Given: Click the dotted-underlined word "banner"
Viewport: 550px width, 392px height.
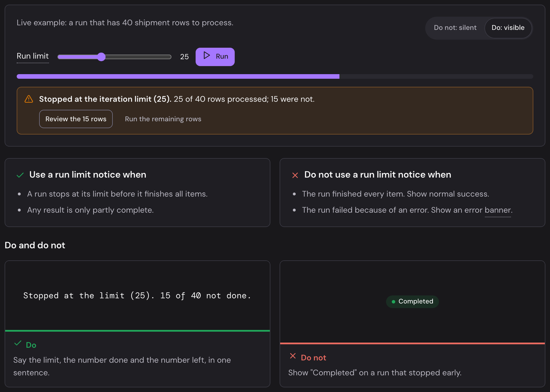Looking at the screenshot, I should point(498,210).
